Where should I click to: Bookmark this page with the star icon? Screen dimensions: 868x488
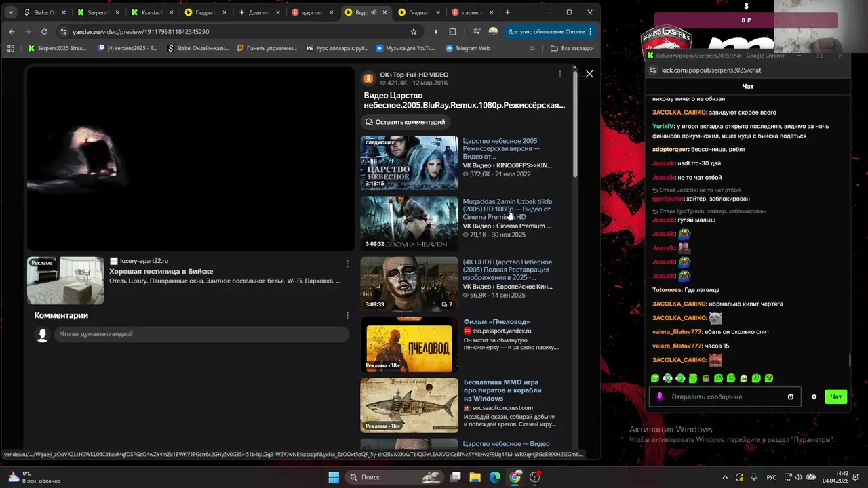coord(414,31)
